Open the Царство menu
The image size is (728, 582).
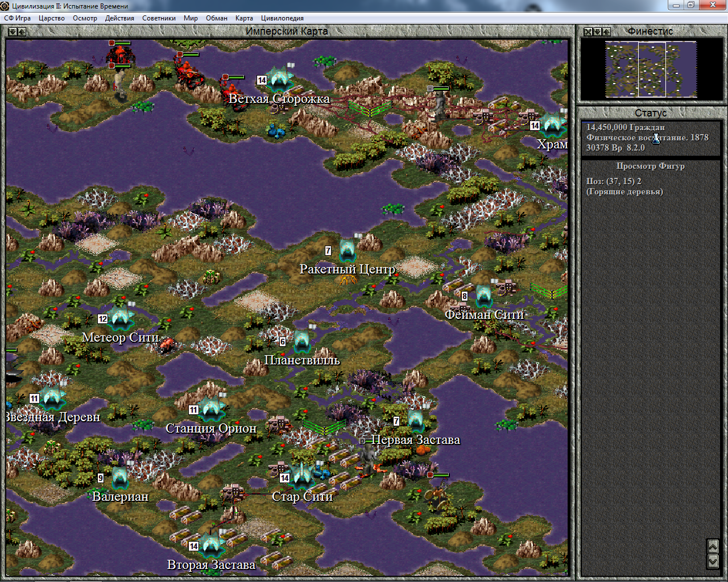click(52, 18)
